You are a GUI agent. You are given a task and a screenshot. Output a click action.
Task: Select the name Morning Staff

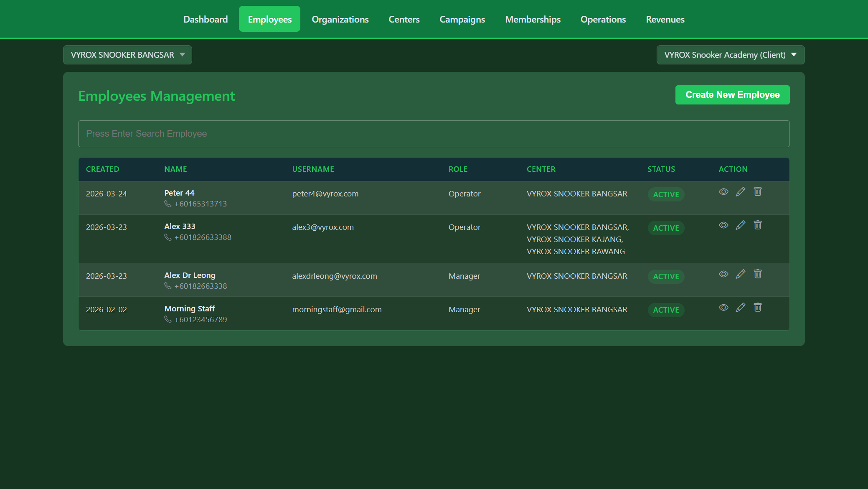point(189,308)
